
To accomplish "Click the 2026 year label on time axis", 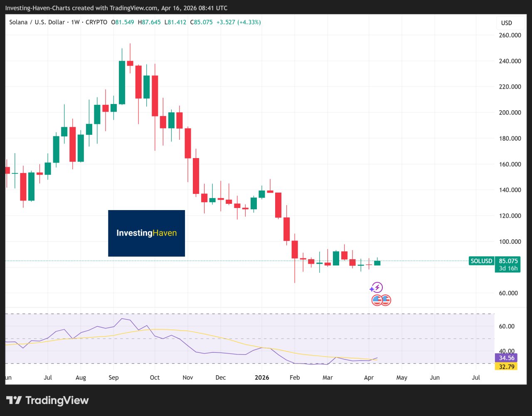I will pos(262,378).
